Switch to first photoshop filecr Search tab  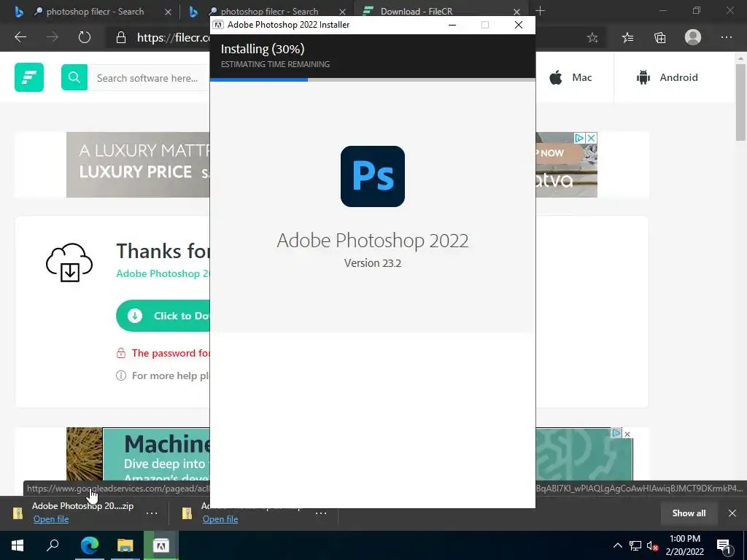(96, 12)
